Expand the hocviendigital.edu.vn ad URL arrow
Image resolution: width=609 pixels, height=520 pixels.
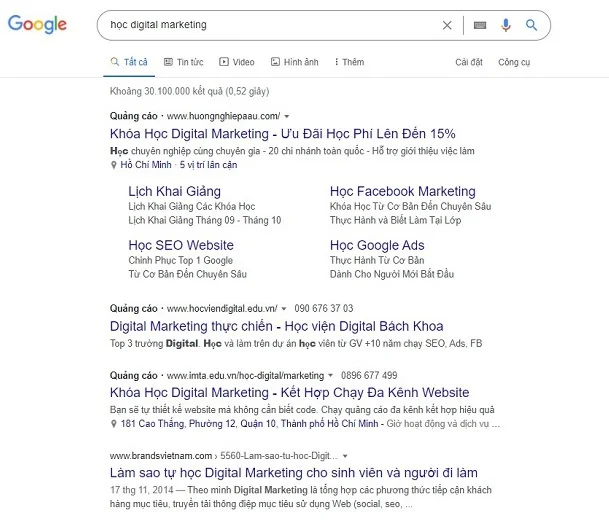pyautogui.click(x=285, y=309)
